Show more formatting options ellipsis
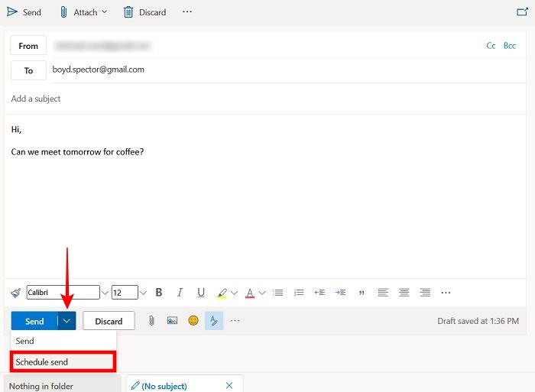 tap(446, 293)
